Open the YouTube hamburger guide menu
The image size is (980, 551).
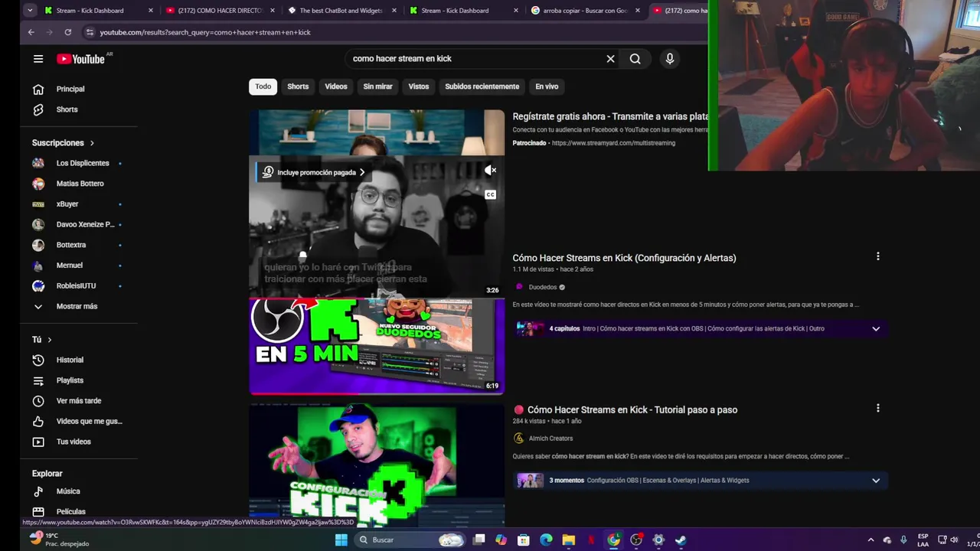pos(38,59)
